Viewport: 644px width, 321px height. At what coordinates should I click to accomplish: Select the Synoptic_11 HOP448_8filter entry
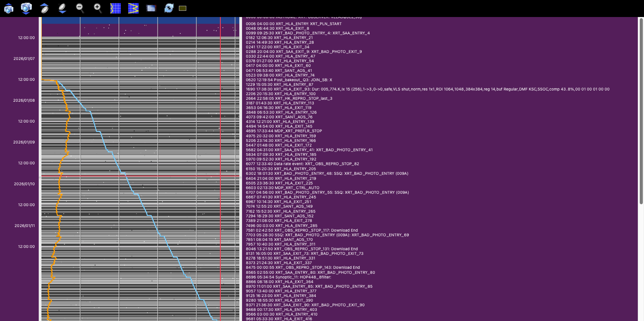pyautogui.click(x=289, y=277)
